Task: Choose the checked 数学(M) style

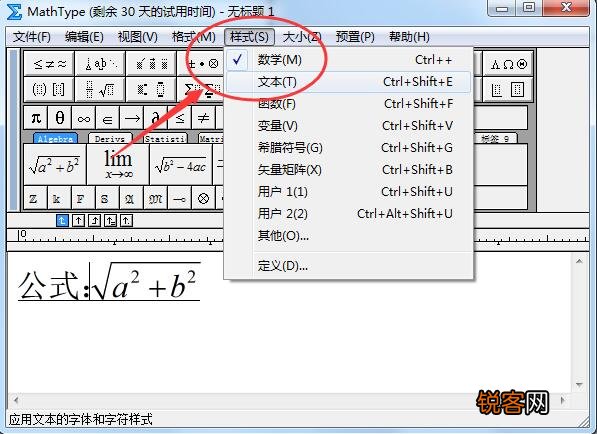Action: 348,60
